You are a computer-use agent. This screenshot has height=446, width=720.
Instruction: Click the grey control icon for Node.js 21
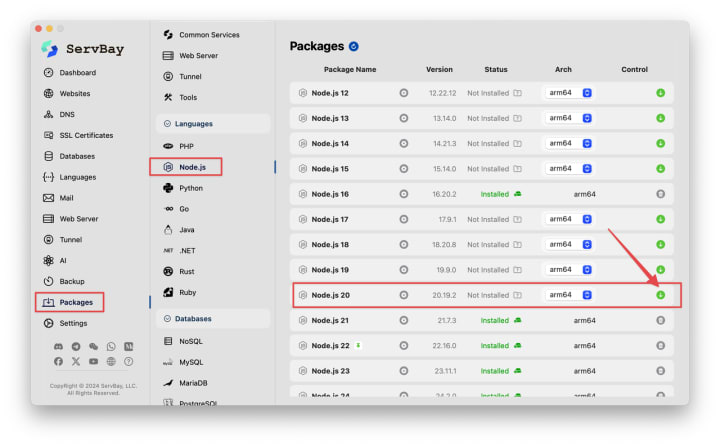tap(660, 320)
